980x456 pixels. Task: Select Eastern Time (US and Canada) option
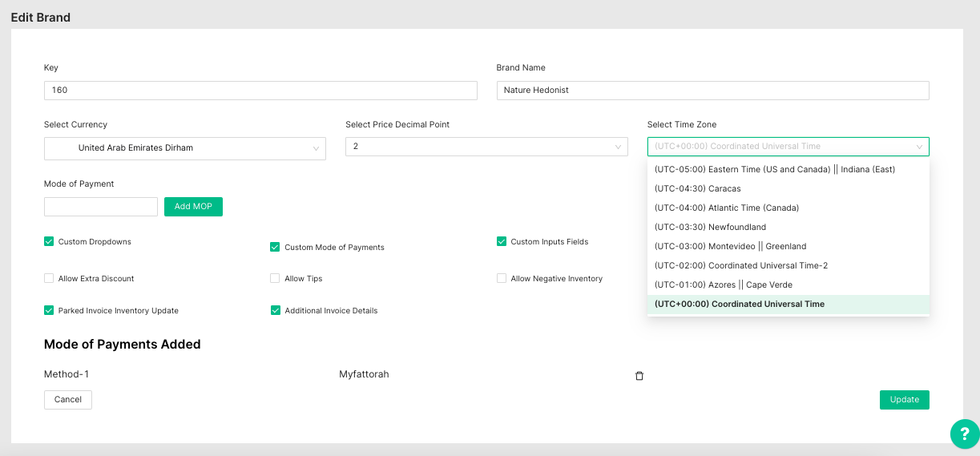(774, 169)
